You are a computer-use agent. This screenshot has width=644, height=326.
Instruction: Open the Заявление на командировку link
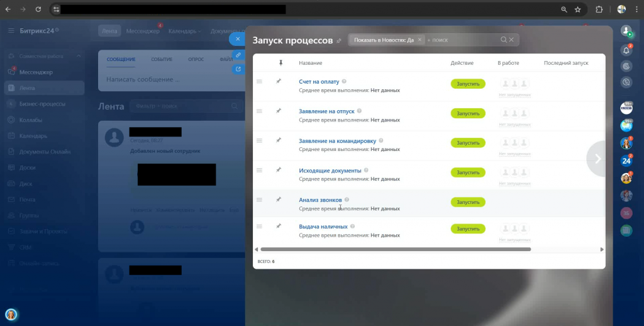[x=337, y=140]
